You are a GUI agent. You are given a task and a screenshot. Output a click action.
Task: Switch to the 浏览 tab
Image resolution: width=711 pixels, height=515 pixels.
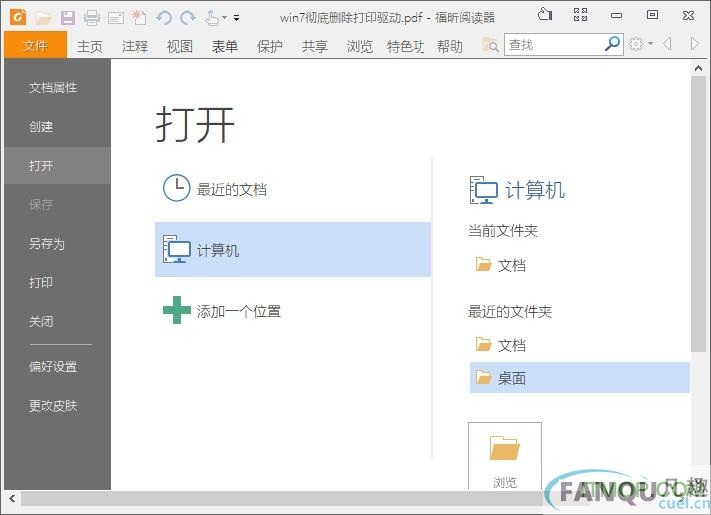(359, 46)
